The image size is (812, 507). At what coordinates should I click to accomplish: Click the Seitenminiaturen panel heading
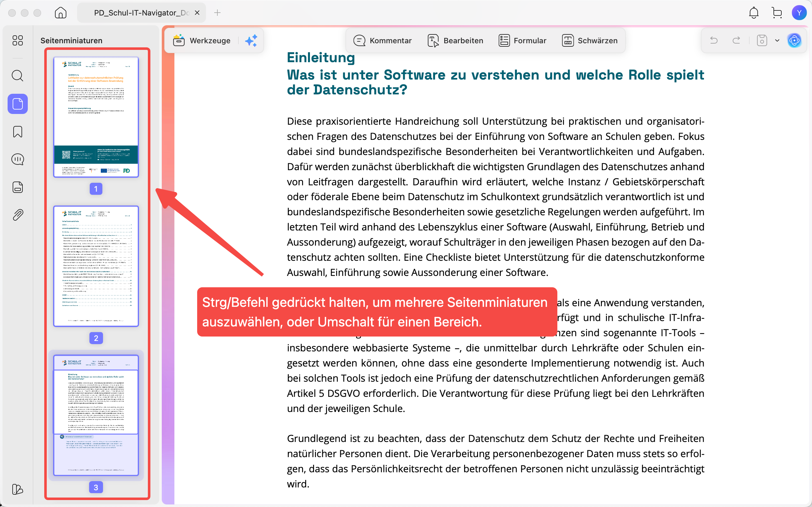point(71,41)
